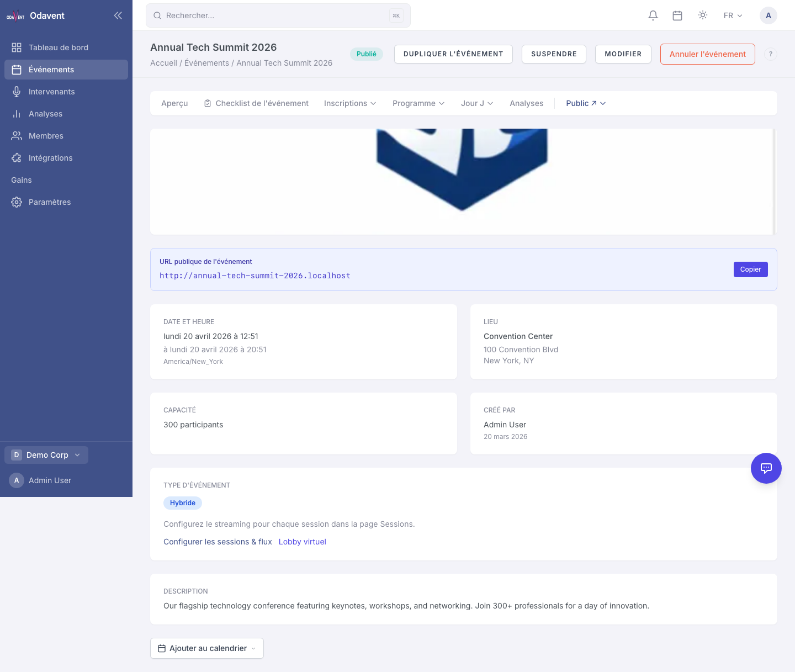Screen dimensions: 795x672
Task: Open Analyses in the sidebar
Action: (x=66, y=114)
